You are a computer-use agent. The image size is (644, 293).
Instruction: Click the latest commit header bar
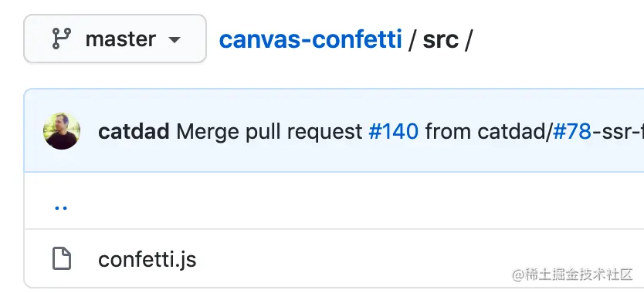pos(334,130)
